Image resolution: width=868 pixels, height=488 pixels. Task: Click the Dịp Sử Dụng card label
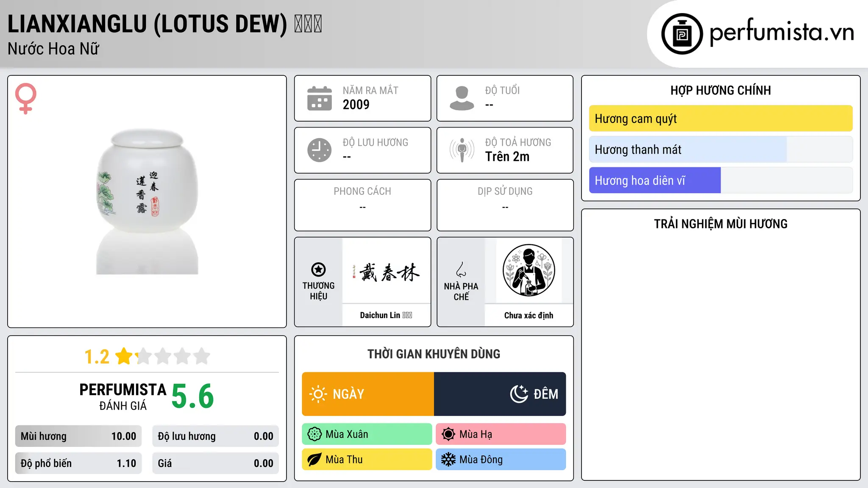(x=505, y=191)
